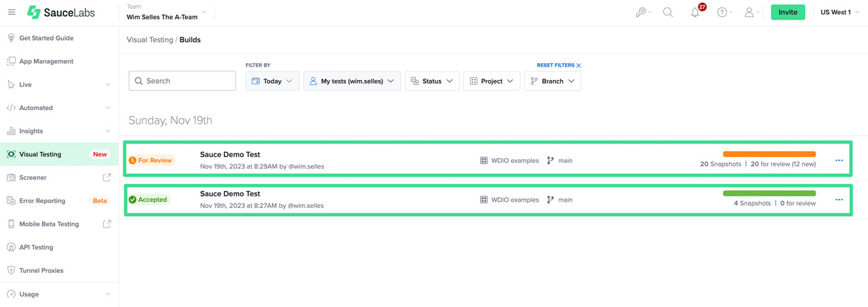Viewport: 868px width, 307px height.
Task: Open the Branch filter dropdown
Action: [x=552, y=81]
